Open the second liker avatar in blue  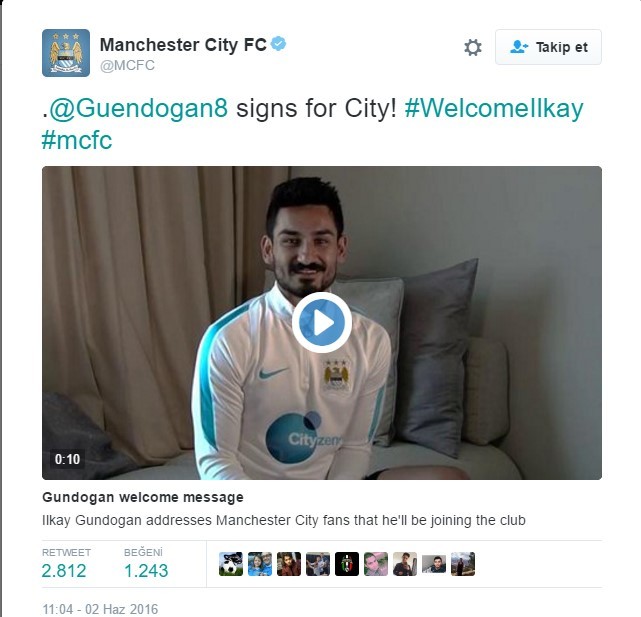pos(260,564)
